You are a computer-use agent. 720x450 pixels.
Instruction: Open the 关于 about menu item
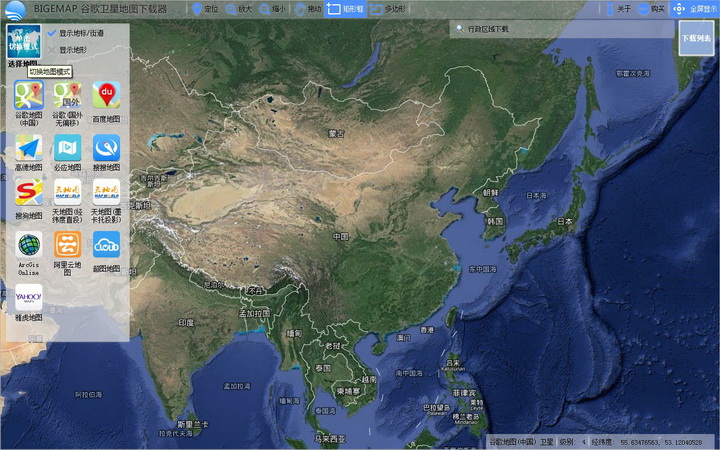(617, 9)
